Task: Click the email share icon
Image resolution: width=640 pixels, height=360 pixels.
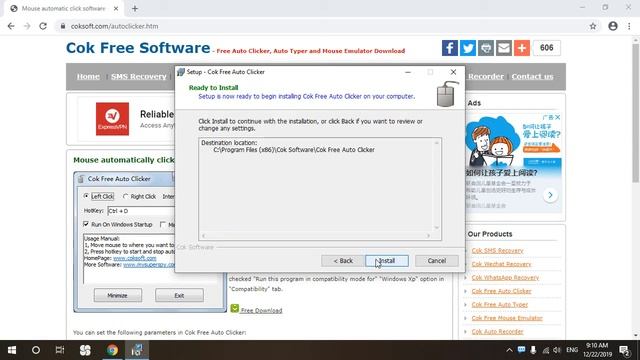Action: pos(504,48)
